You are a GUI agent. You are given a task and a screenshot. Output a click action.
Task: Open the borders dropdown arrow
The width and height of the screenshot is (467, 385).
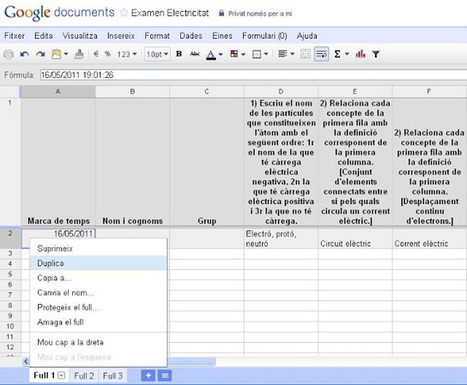(266, 54)
